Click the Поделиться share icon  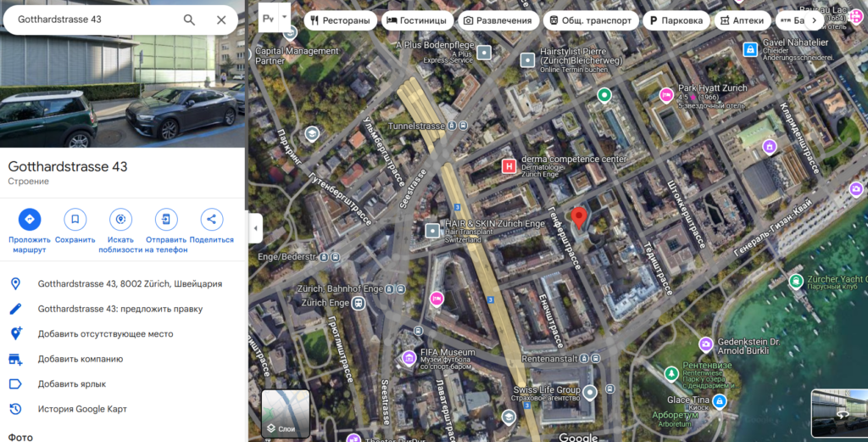(x=211, y=219)
